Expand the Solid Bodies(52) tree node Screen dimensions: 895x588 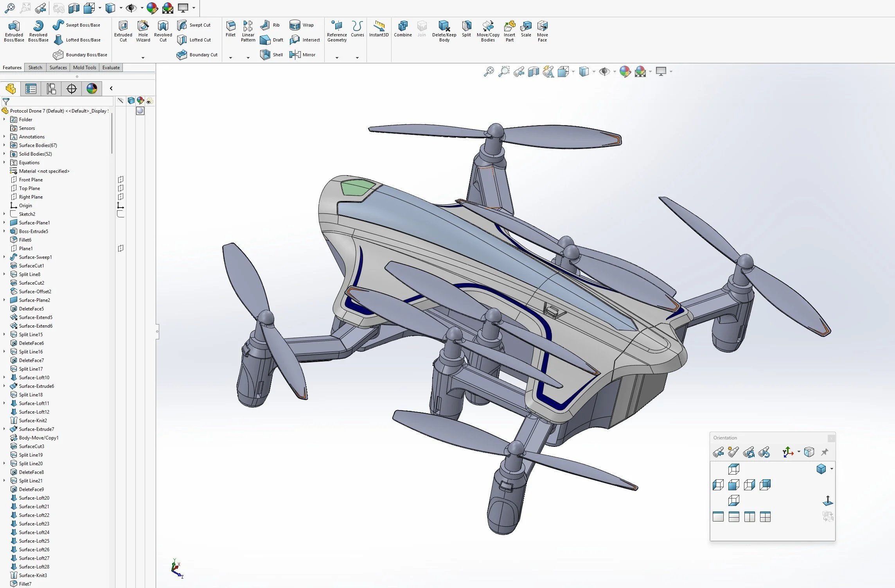[4, 154]
